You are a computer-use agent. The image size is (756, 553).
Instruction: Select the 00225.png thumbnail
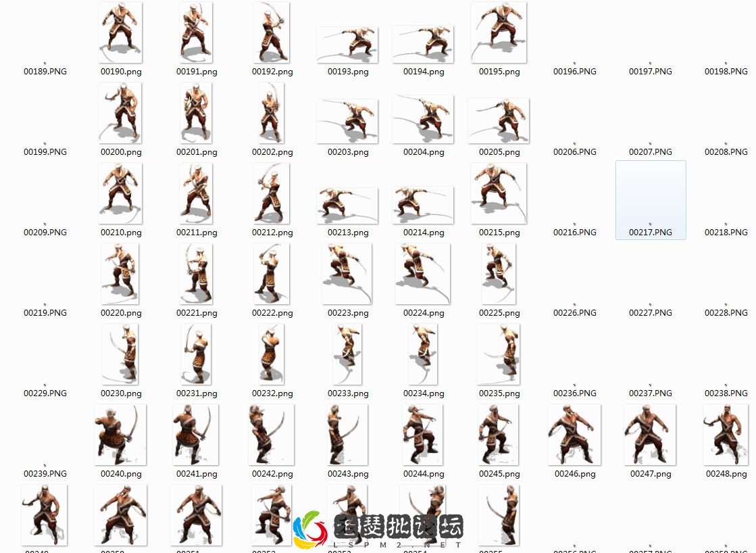point(499,274)
